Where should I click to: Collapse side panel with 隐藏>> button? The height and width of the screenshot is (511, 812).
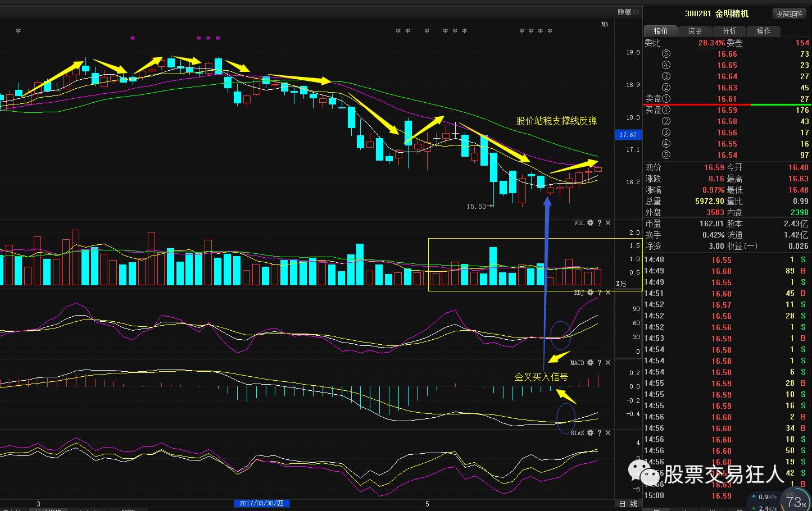(628, 12)
